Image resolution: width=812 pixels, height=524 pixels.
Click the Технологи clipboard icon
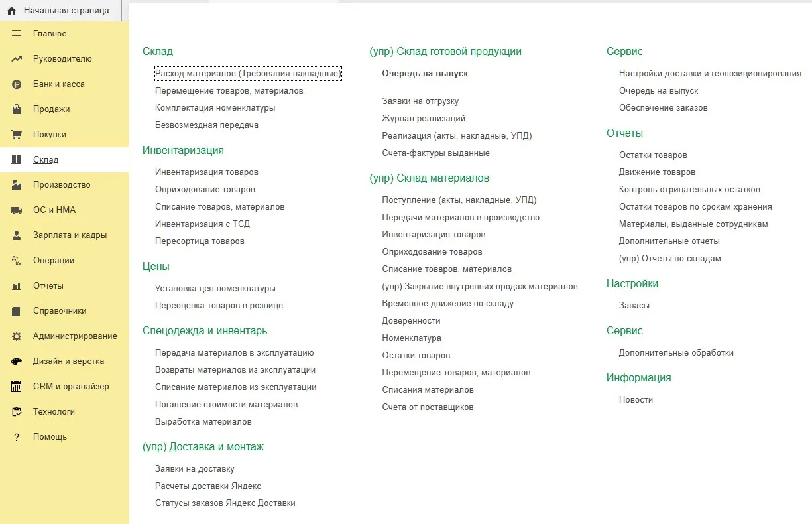click(x=17, y=412)
